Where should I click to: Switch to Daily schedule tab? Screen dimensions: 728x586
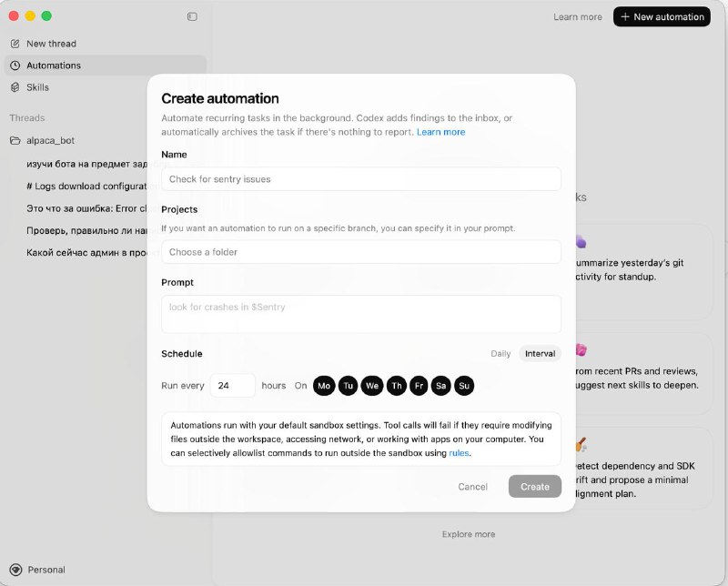tap(500, 354)
